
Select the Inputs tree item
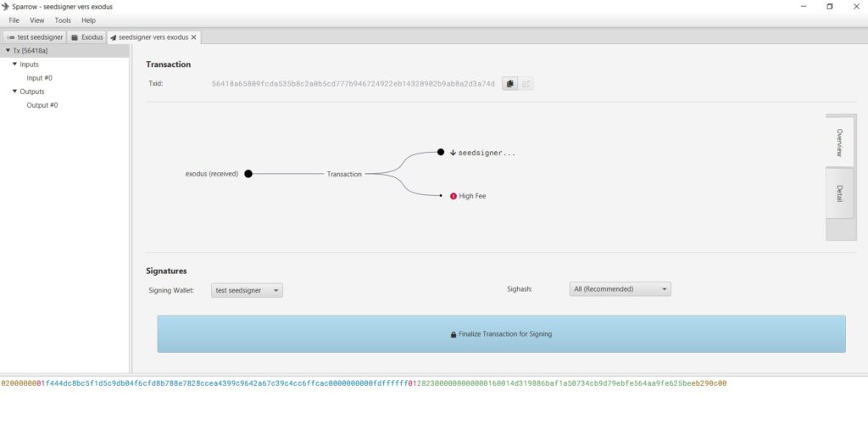point(30,64)
